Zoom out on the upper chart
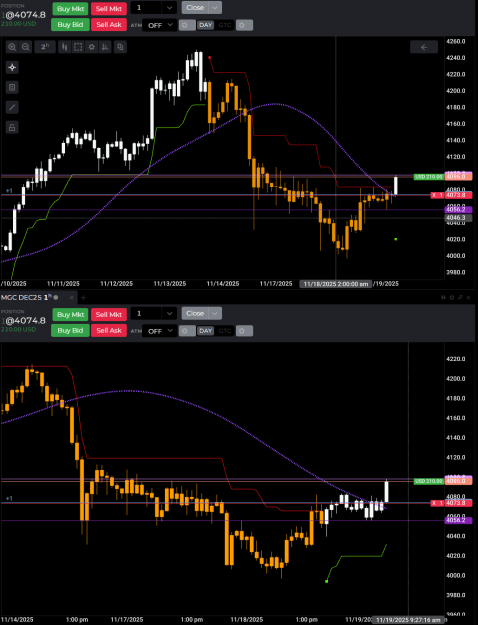Screen dimensions: 478x625 coord(26,47)
